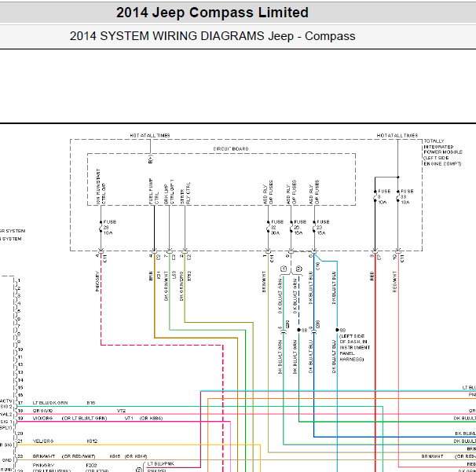Click the "FUSE 33 10A" label
This screenshot has width=476, height=472.
pyautogui.click(x=407, y=196)
